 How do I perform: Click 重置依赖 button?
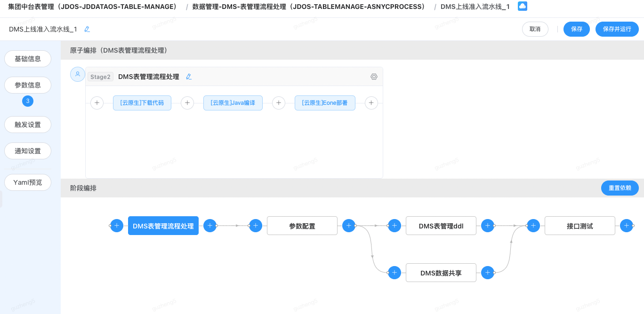coord(620,188)
